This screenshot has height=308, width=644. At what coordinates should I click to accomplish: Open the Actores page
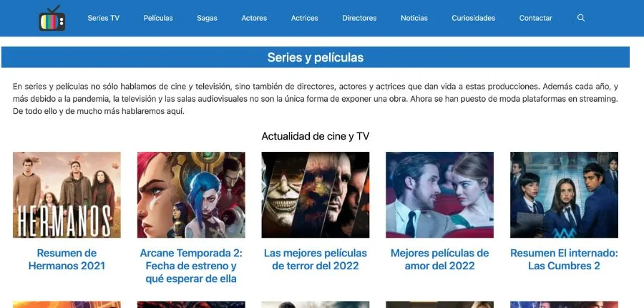coord(254,18)
